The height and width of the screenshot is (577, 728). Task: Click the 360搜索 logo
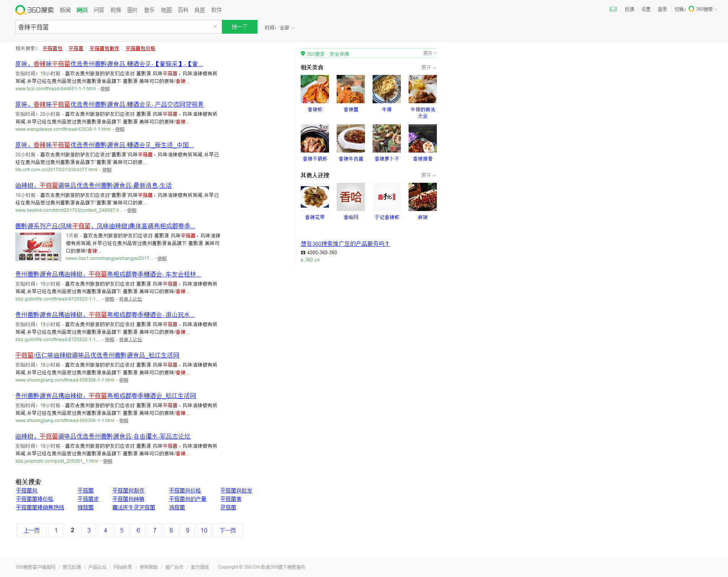point(34,10)
